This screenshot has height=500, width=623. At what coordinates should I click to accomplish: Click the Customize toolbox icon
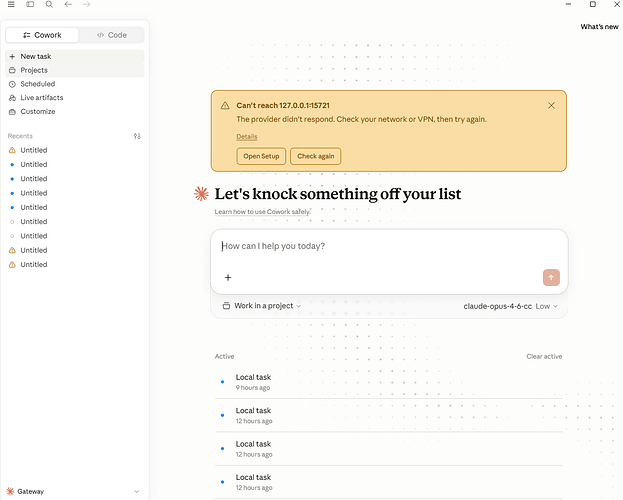12,112
